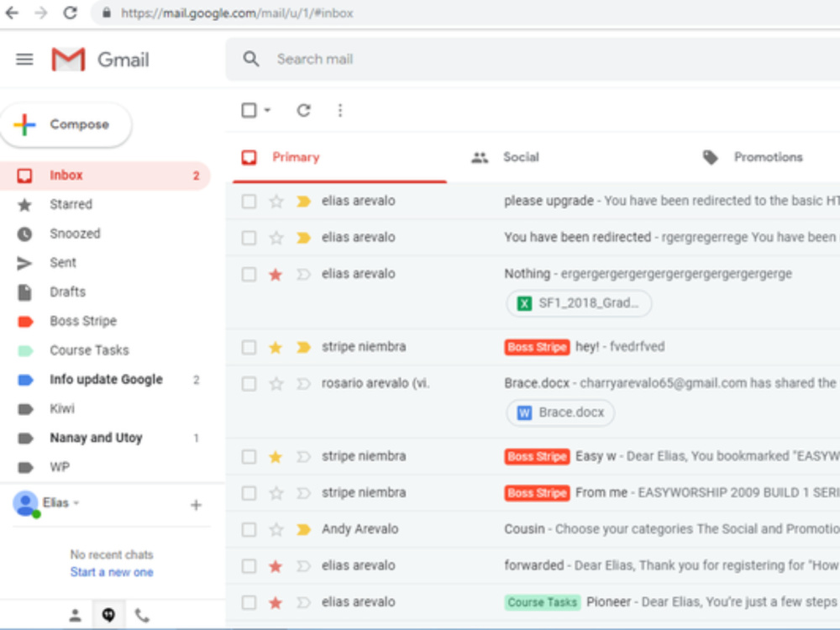Open the 'Pioneer' email from elias arevalo
840x630 pixels.
pos(533,602)
